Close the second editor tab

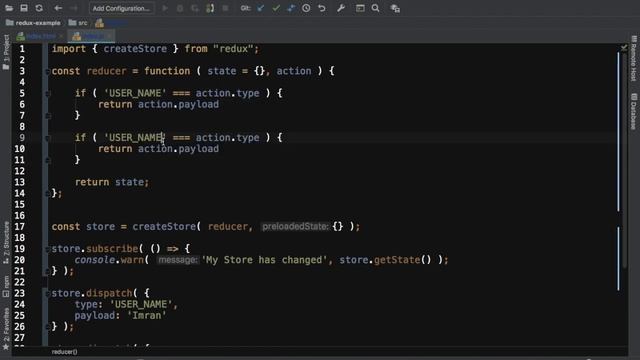(x=109, y=37)
